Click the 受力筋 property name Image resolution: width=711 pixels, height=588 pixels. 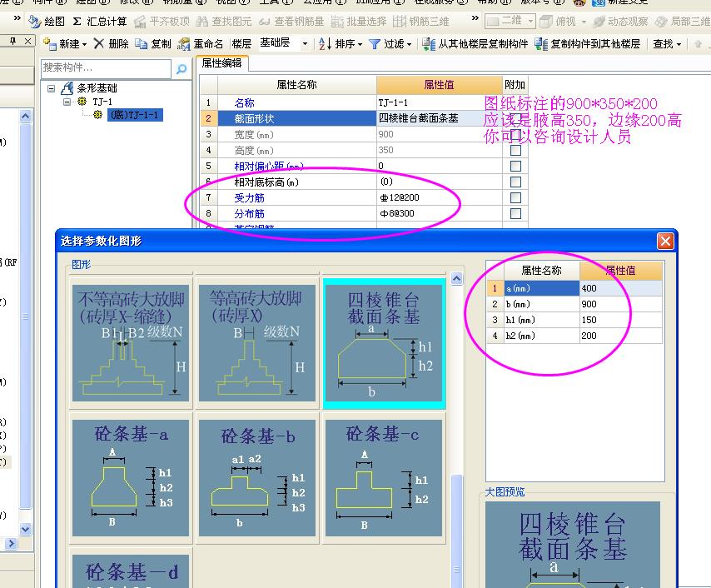coord(250,198)
